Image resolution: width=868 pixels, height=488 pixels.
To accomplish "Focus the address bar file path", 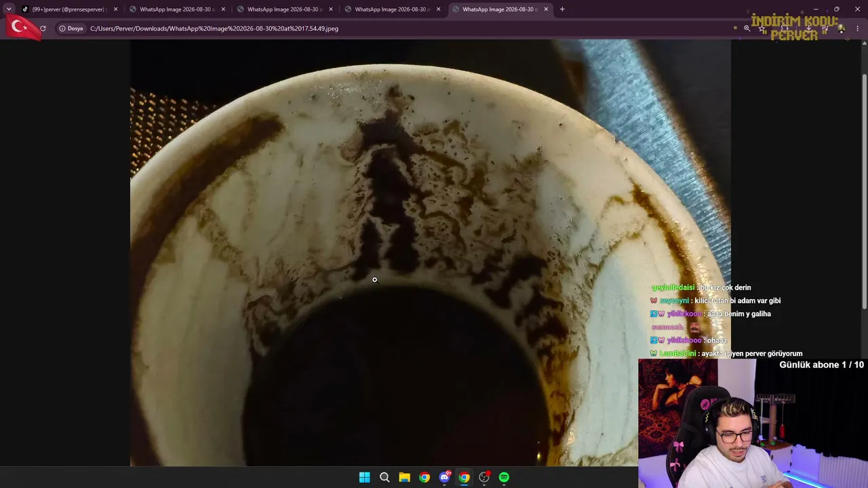I will point(214,28).
